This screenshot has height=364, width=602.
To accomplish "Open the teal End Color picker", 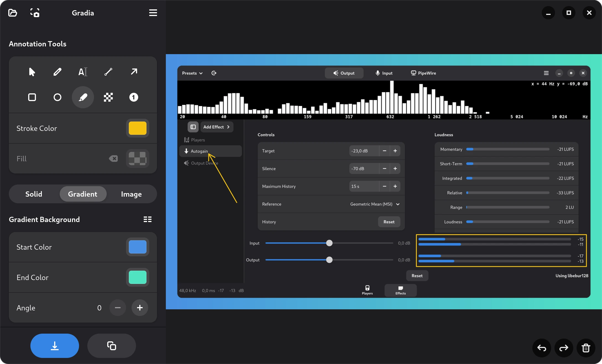I will [138, 277].
